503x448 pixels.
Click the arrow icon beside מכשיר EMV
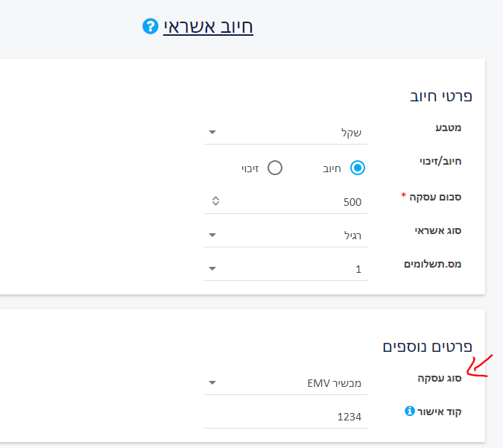[x=212, y=382]
